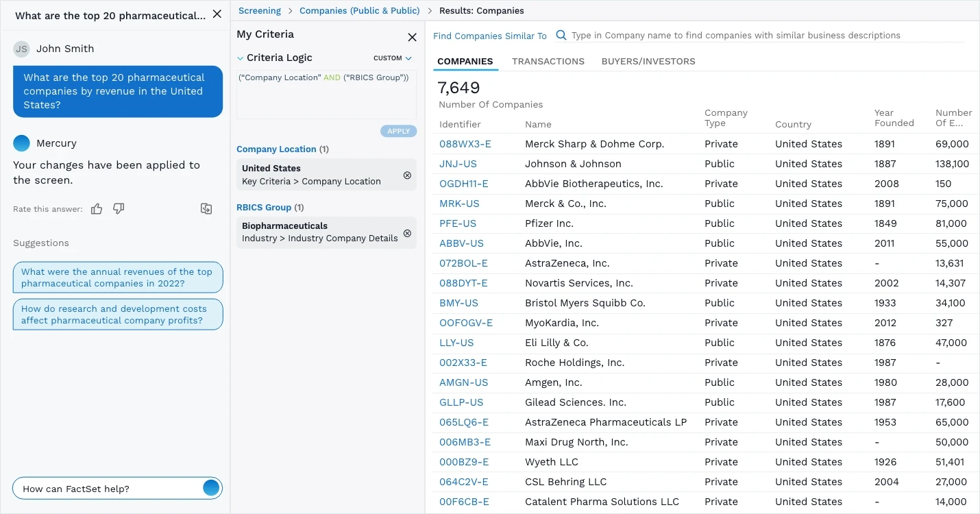Click the How can FactSet help input
The image size is (980, 514).
click(103, 488)
